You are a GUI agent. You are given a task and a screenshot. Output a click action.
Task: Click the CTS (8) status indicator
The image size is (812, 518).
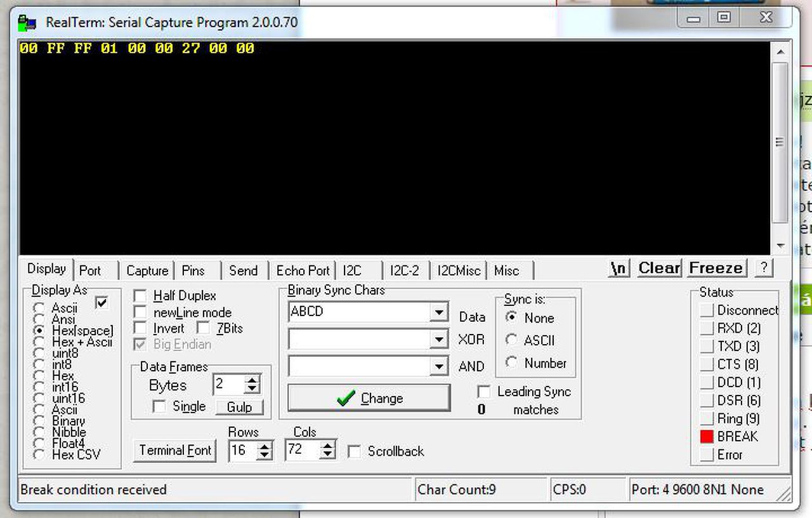707,364
